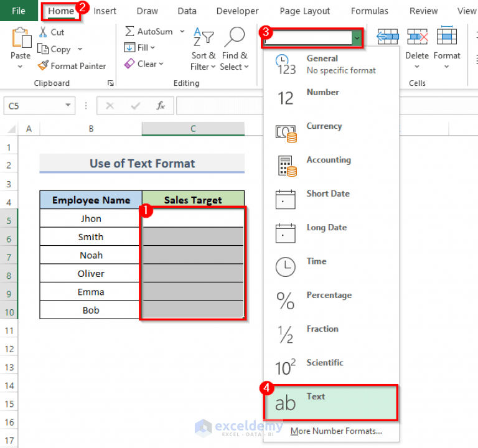Screen dimensions: 478x448
Task: Click the Select All corner triangle
Action: (x=11, y=129)
